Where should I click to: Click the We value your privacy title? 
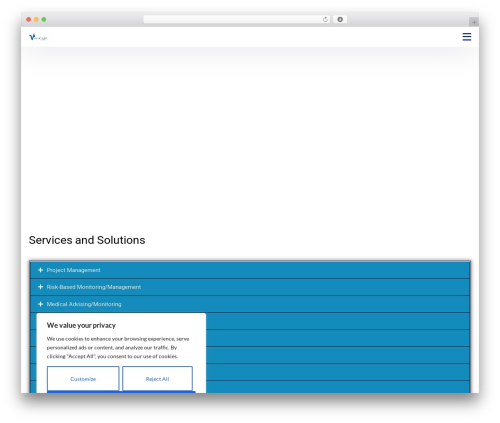[x=81, y=325]
